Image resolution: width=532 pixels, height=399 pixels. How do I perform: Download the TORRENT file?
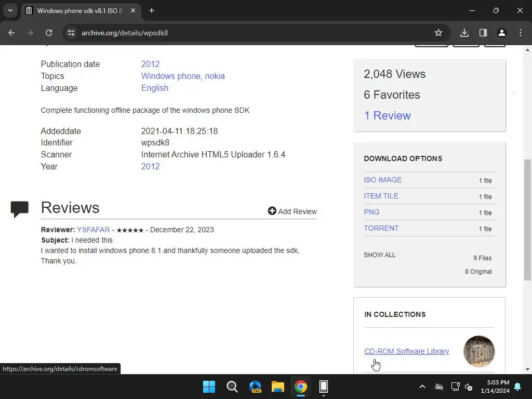[x=381, y=229]
